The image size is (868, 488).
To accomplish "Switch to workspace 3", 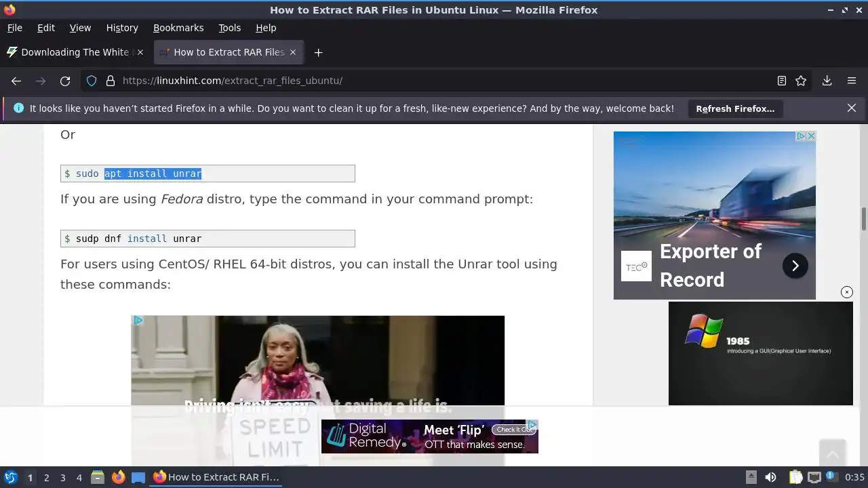I will (x=62, y=477).
